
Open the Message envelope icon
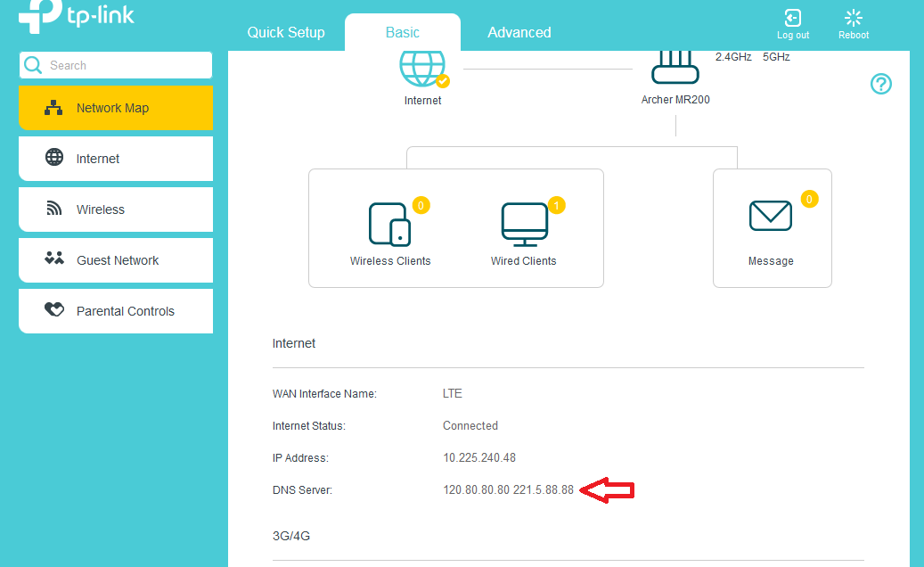coord(771,216)
